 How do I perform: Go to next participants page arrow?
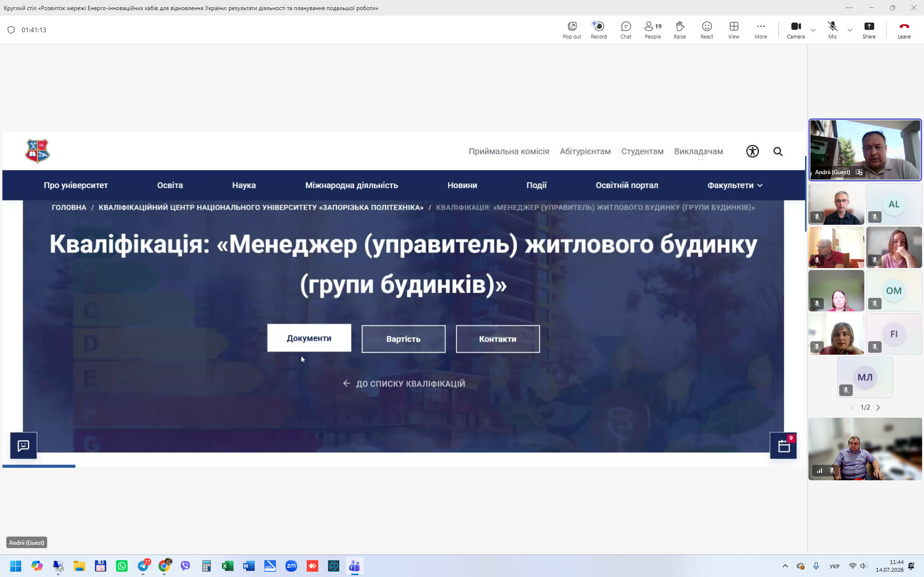tap(878, 408)
